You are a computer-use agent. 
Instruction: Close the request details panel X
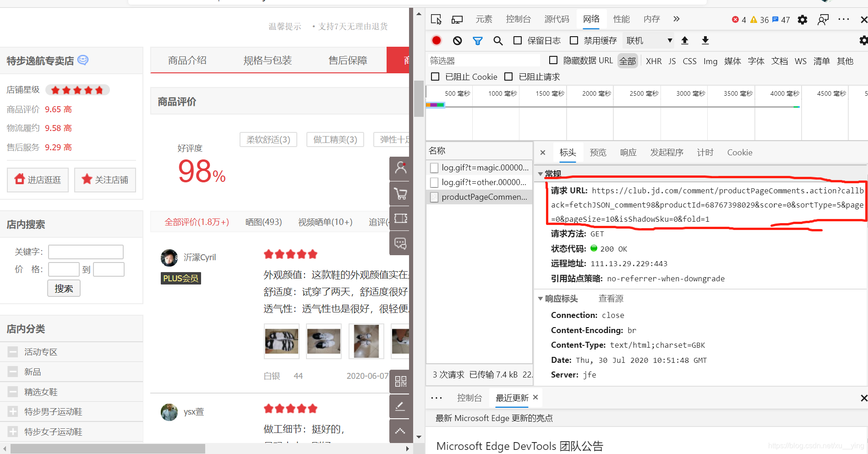click(543, 153)
